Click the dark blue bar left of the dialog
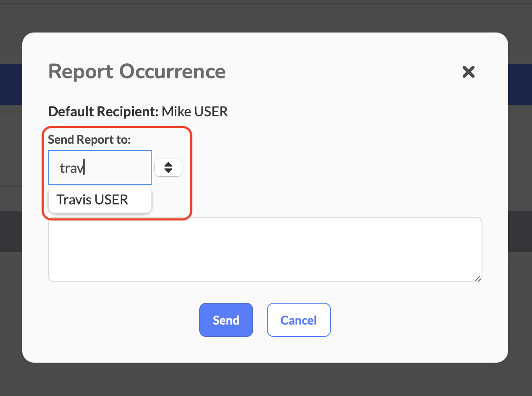The image size is (532, 396). coord(11,84)
